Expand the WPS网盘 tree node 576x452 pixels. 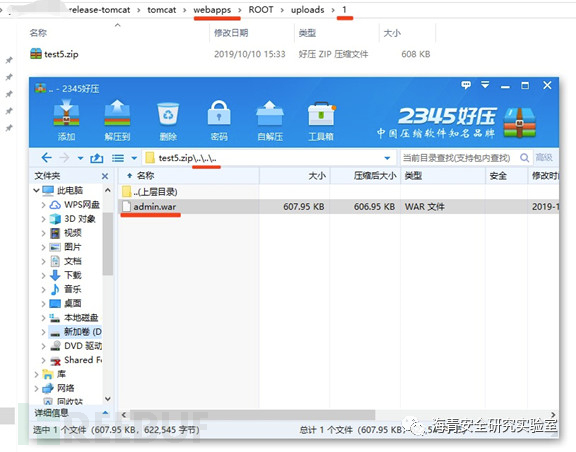point(43,205)
